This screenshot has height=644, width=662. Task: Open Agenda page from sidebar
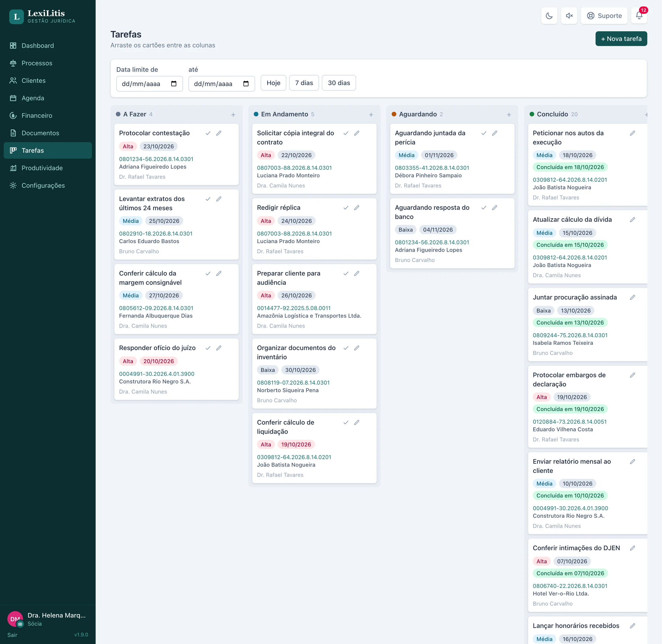coord(48,98)
